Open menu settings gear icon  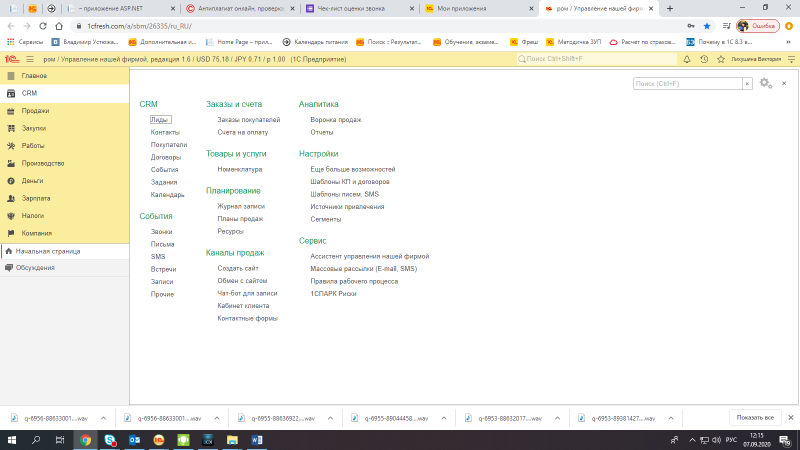coord(765,83)
